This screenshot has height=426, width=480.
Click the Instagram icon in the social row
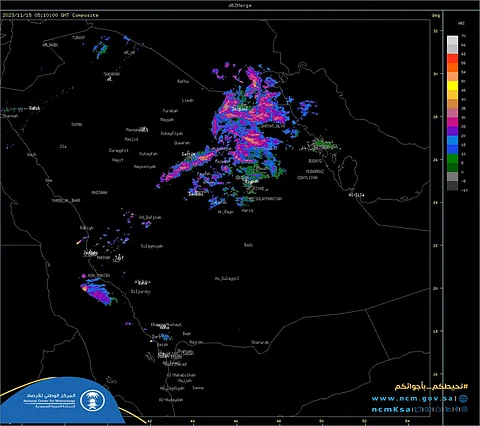(428, 410)
